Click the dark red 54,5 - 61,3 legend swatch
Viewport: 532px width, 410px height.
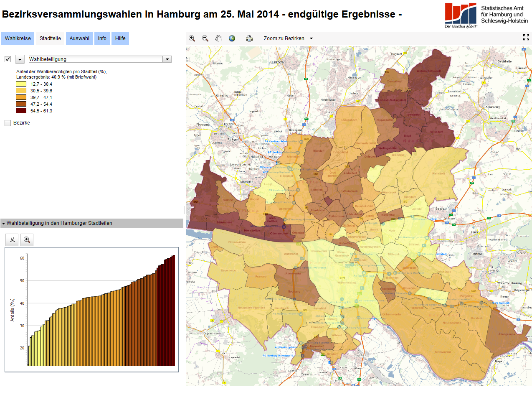pos(21,111)
